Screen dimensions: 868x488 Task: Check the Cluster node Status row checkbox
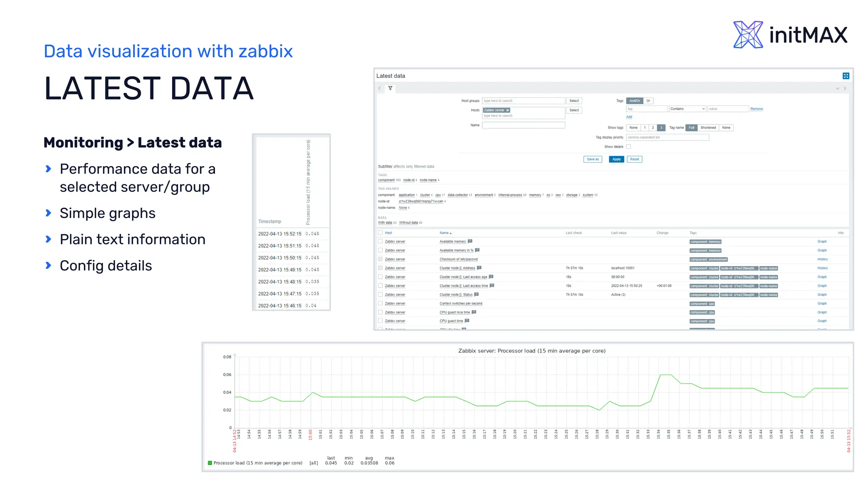(380, 294)
